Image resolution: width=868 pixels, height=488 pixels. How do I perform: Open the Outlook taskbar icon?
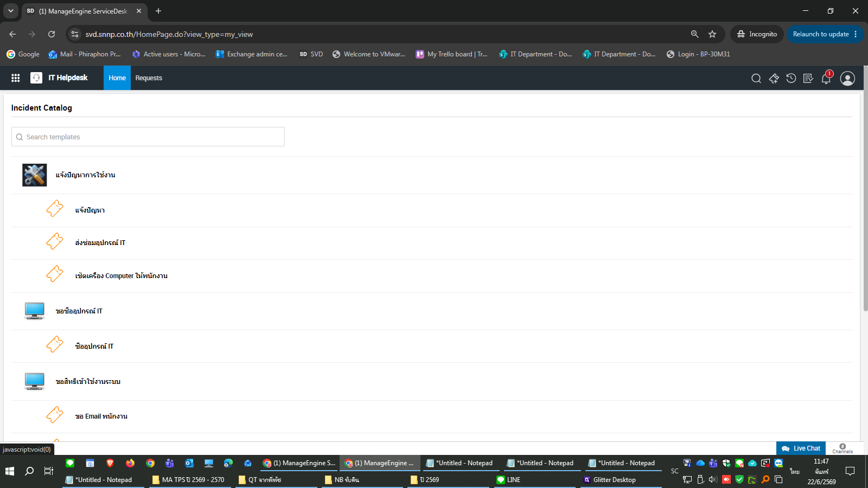click(189, 463)
